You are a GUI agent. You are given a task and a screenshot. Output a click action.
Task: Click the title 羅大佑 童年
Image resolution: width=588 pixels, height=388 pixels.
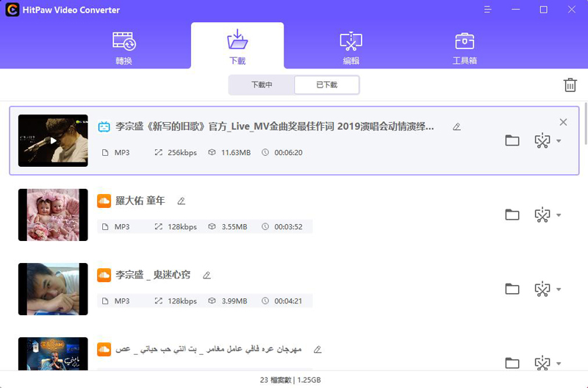coord(140,201)
